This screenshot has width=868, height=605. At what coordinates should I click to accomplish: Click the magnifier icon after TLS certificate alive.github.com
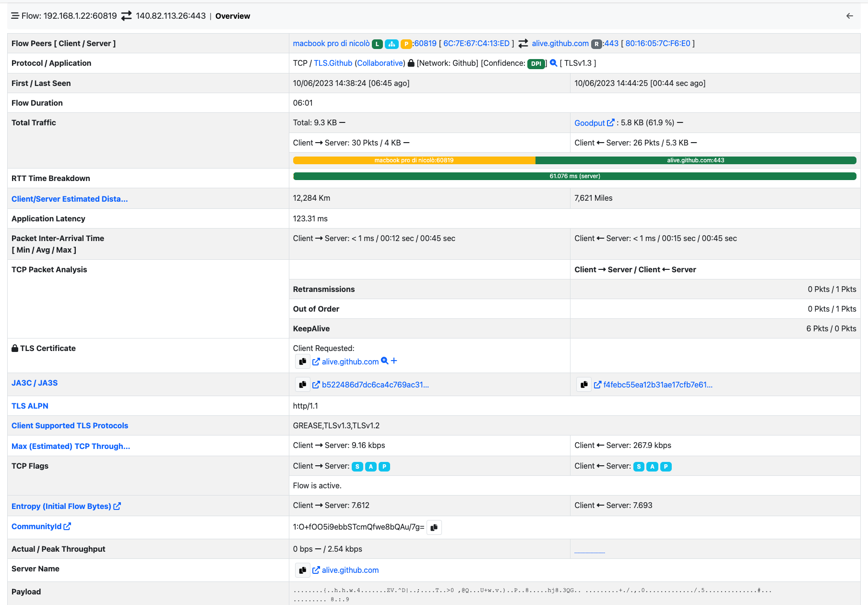click(x=384, y=361)
